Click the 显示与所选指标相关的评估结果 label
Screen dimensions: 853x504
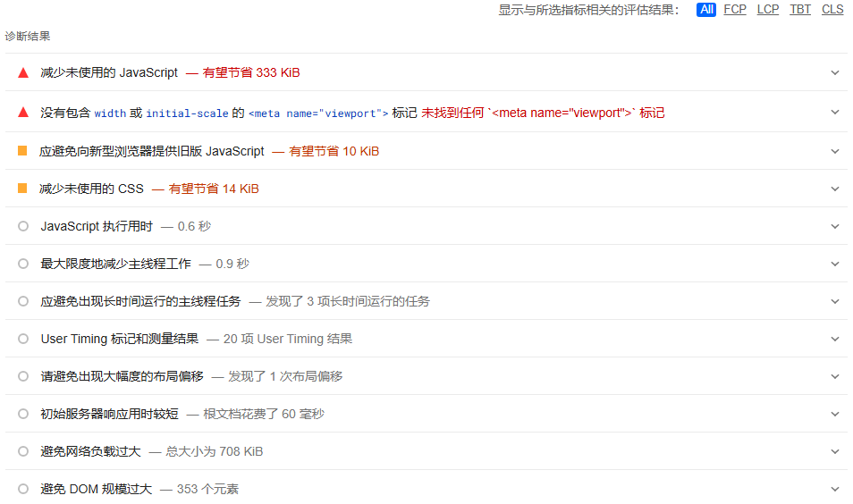coord(588,10)
